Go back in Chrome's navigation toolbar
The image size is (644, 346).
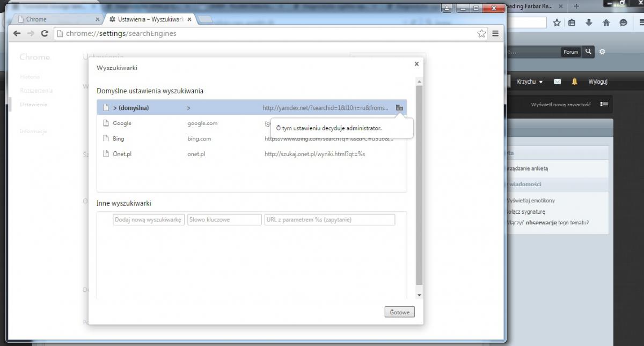tap(17, 33)
